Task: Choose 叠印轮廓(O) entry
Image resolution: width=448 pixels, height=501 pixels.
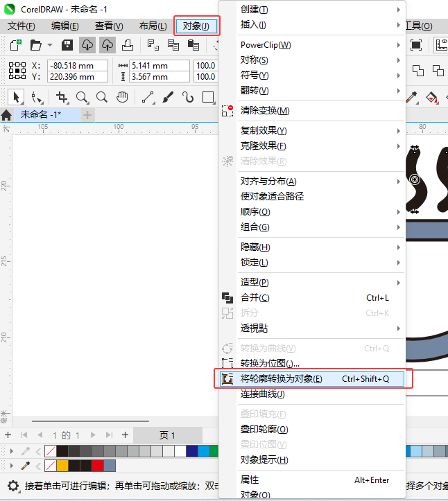Action: (312, 429)
